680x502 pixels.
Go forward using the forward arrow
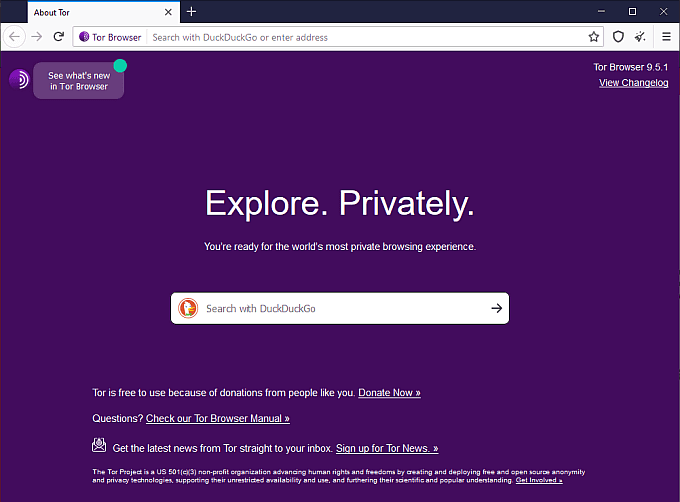[37, 37]
